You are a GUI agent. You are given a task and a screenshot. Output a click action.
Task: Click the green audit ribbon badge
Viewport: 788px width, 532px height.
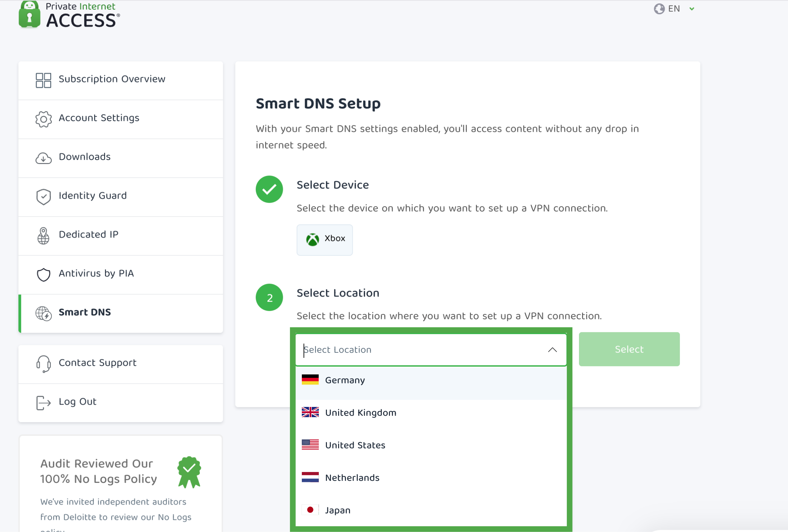pyautogui.click(x=189, y=472)
